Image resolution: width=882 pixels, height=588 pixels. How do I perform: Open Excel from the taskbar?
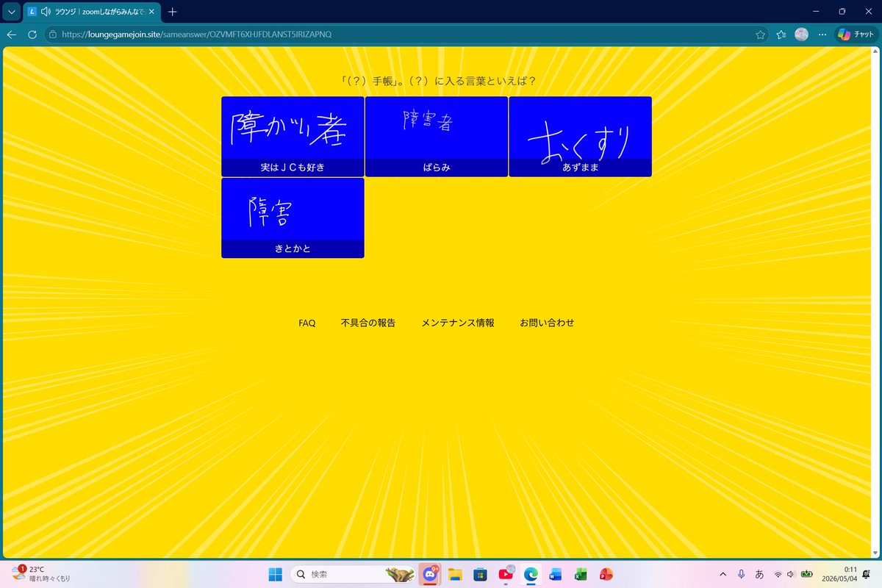[x=581, y=574]
